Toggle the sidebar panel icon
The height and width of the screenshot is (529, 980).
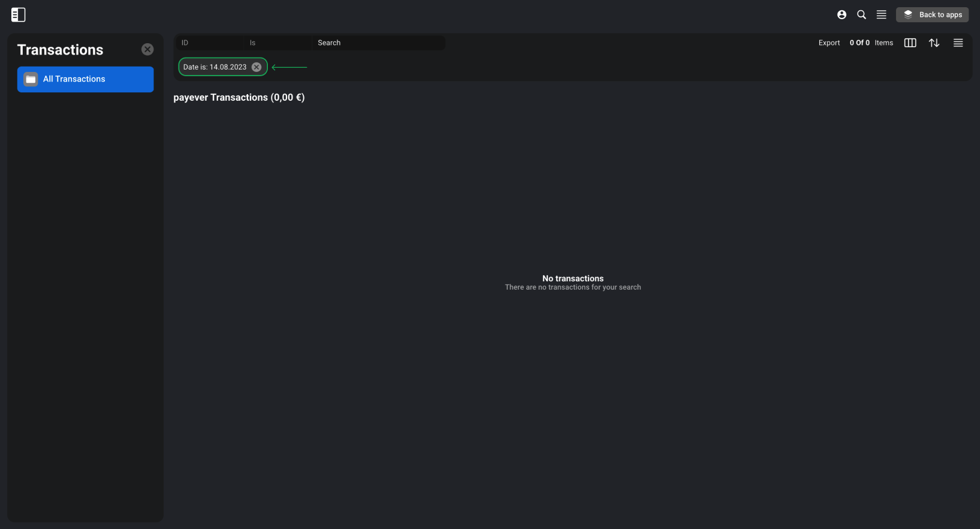[x=19, y=14]
